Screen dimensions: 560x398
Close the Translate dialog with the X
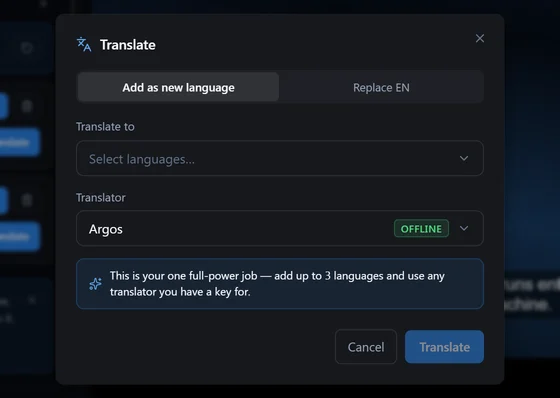point(480,38)
